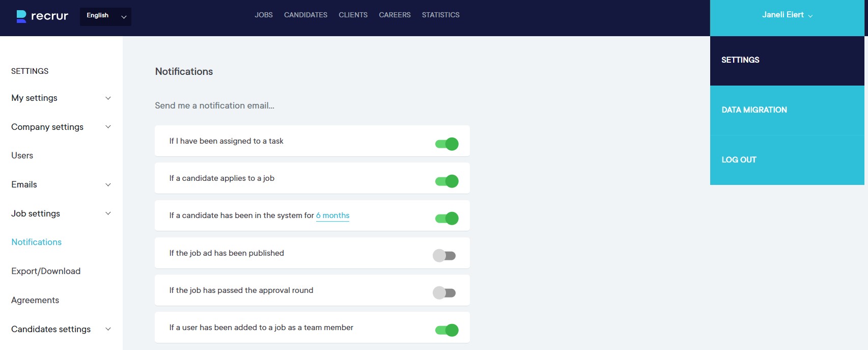This screenshot has width=868, height=350.
Task: Click Log Out
Action: (x=739, y=160)
